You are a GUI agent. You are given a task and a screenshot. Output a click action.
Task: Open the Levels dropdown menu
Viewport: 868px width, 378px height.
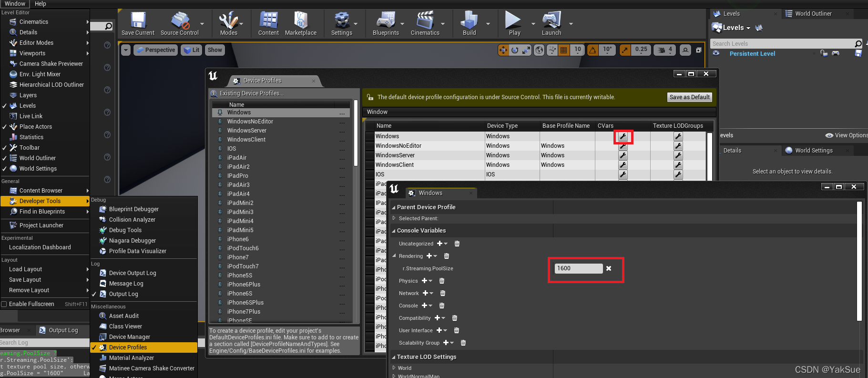[x=731, y=28]
